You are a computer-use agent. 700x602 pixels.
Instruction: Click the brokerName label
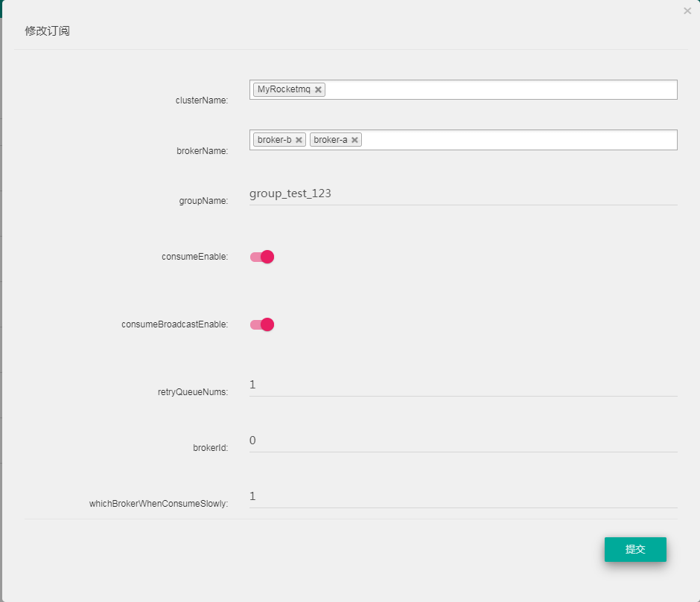click(203, 151)
